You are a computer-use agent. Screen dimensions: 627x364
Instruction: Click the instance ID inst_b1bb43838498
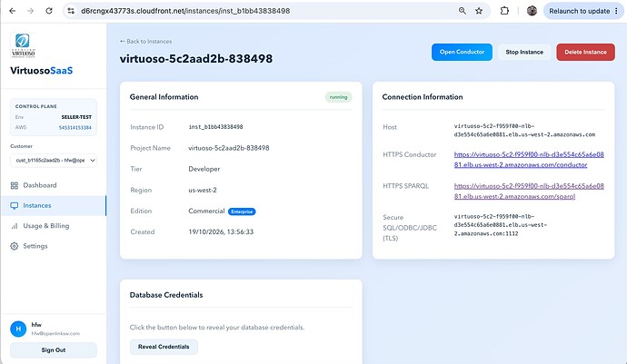[x=215, y=127]
